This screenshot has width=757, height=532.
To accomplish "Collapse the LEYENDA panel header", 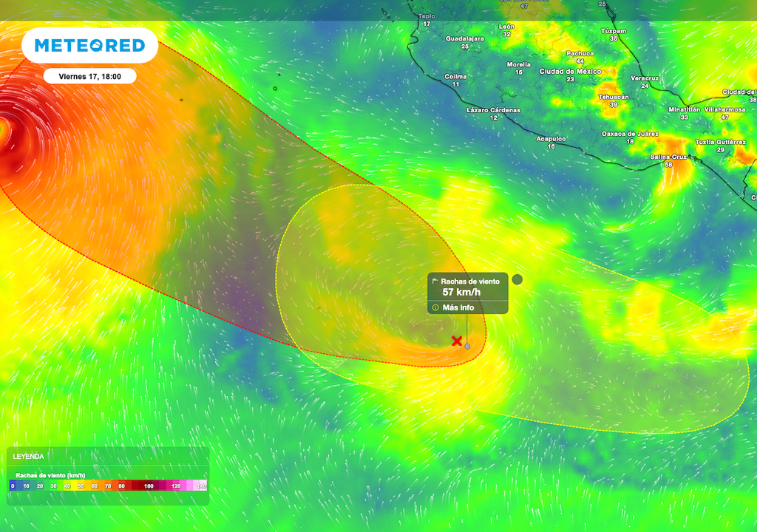I will point(108,456).
